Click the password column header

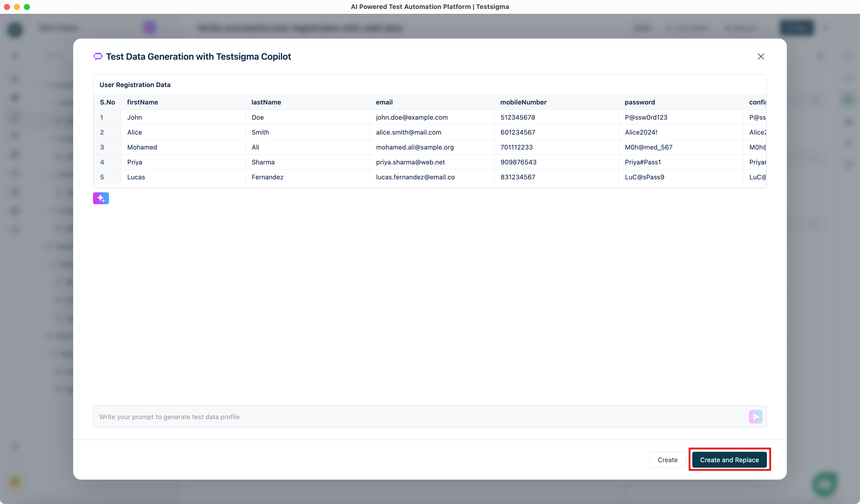[x=640, y=102]
